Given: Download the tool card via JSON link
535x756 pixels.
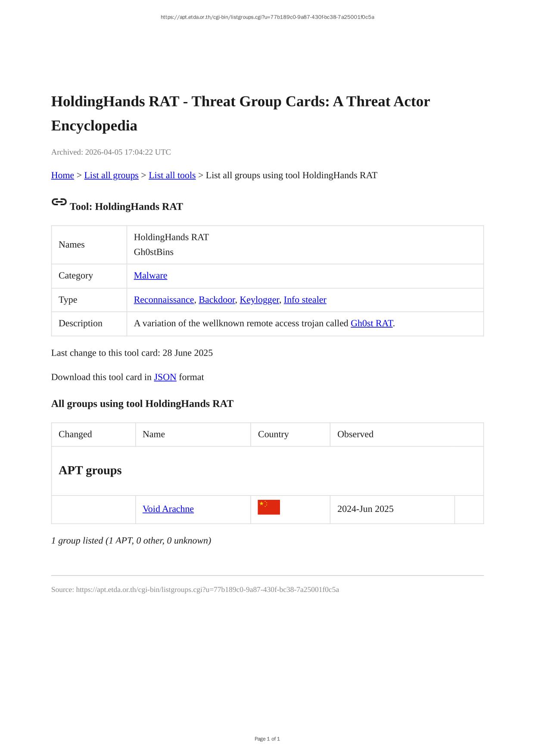Looking at the screenshot, I should pyautogui.click(x=165, y=377).
